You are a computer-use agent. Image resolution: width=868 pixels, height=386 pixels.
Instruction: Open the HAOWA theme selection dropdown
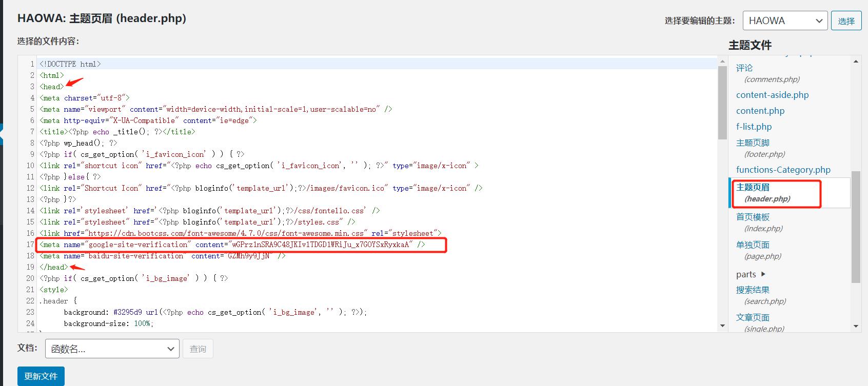(x=785, y=21)
